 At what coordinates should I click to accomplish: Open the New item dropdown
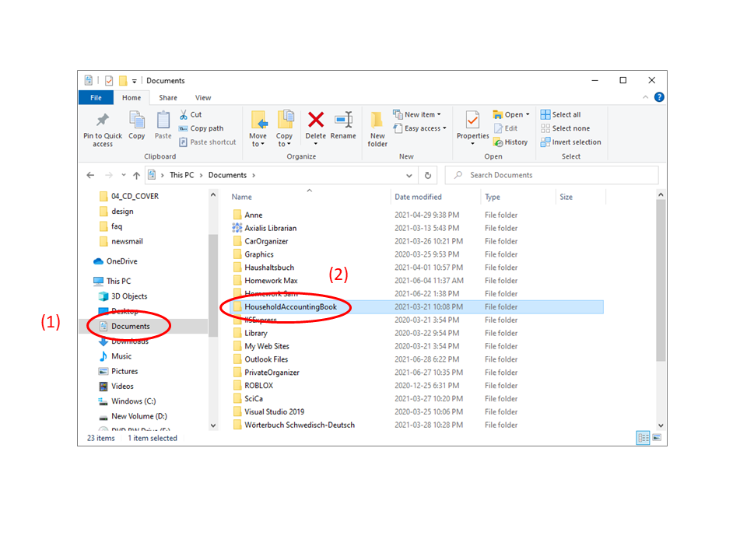418,114
